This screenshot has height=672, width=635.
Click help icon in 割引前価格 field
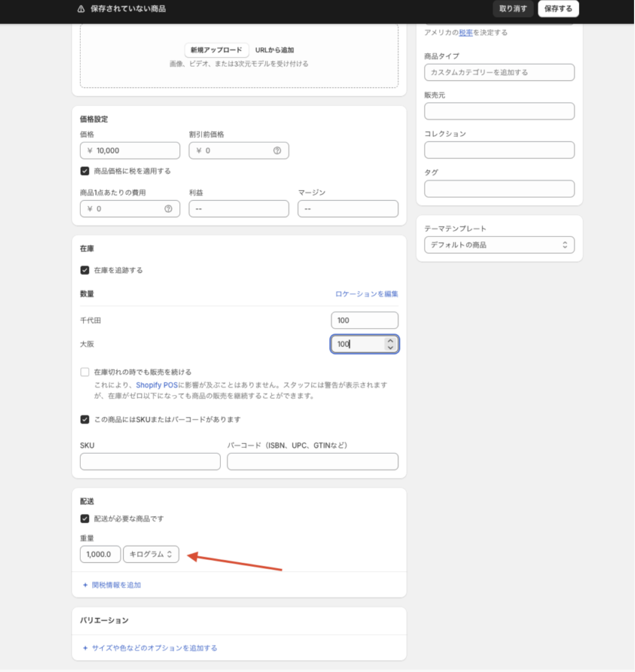(x=277, y=150)
